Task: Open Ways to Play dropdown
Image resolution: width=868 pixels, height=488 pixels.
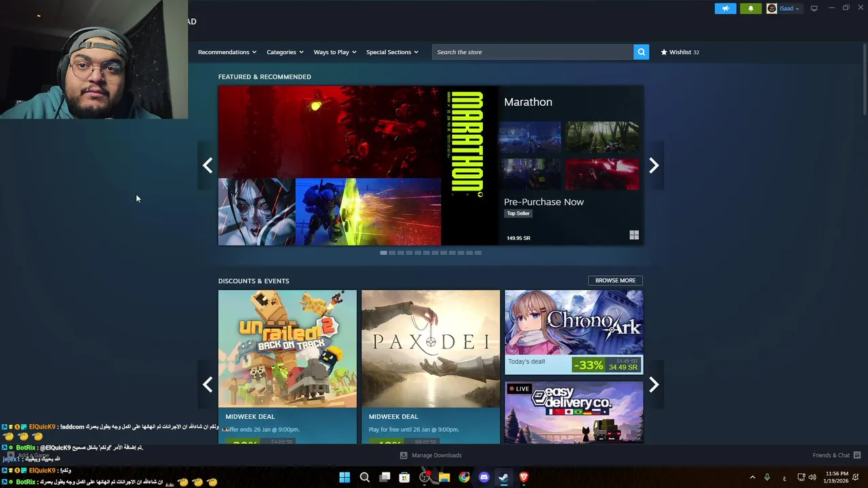Action: click(x=334, y=52)
